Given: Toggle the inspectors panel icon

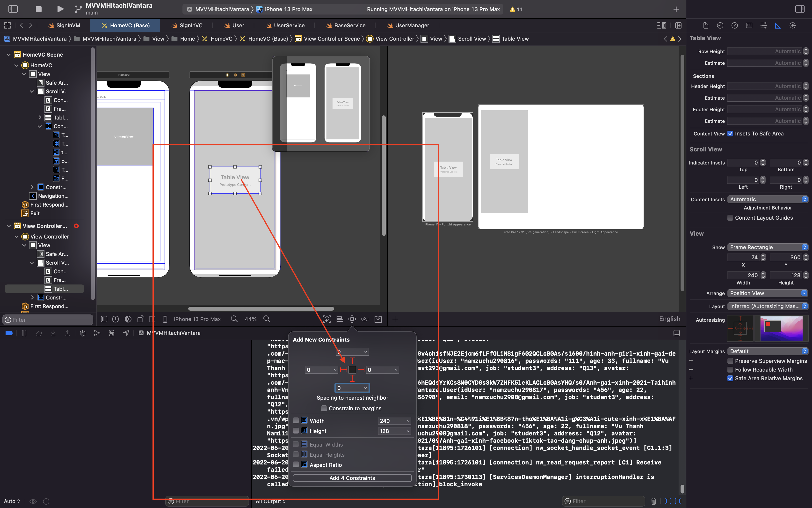Looking at the screenshot, I should [x=800, y=9].
